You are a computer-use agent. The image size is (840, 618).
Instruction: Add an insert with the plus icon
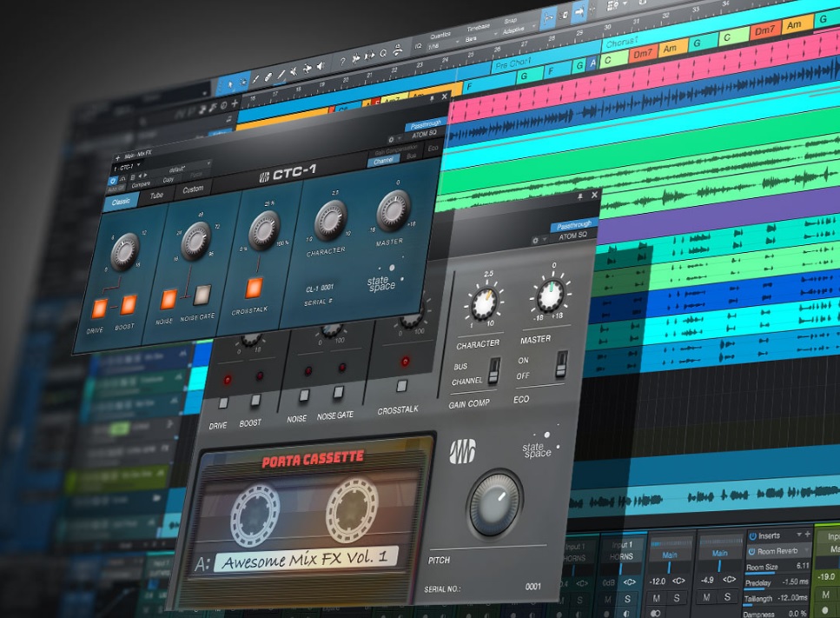tap(807, 534)
